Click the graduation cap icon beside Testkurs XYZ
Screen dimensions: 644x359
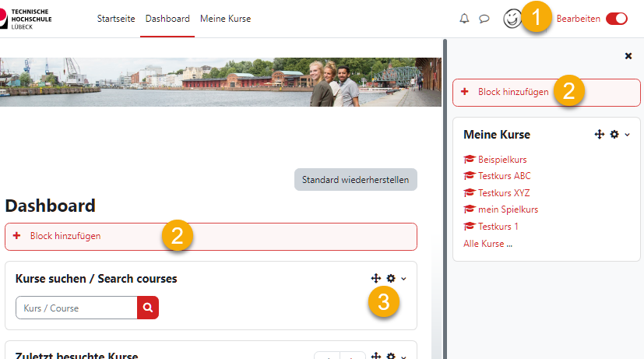pyautogui.click(x=469, y=192)
